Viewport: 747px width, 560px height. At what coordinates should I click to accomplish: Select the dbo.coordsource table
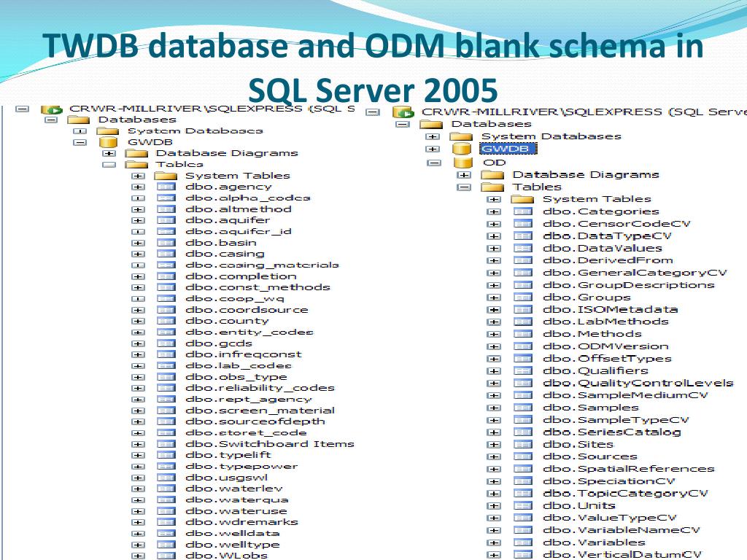[247, 309]
